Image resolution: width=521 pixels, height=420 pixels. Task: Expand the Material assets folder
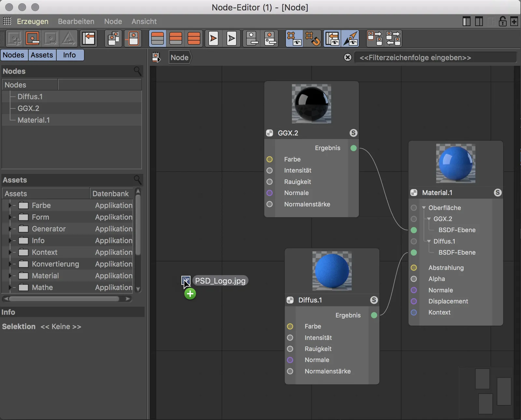(x=10, y=276)
